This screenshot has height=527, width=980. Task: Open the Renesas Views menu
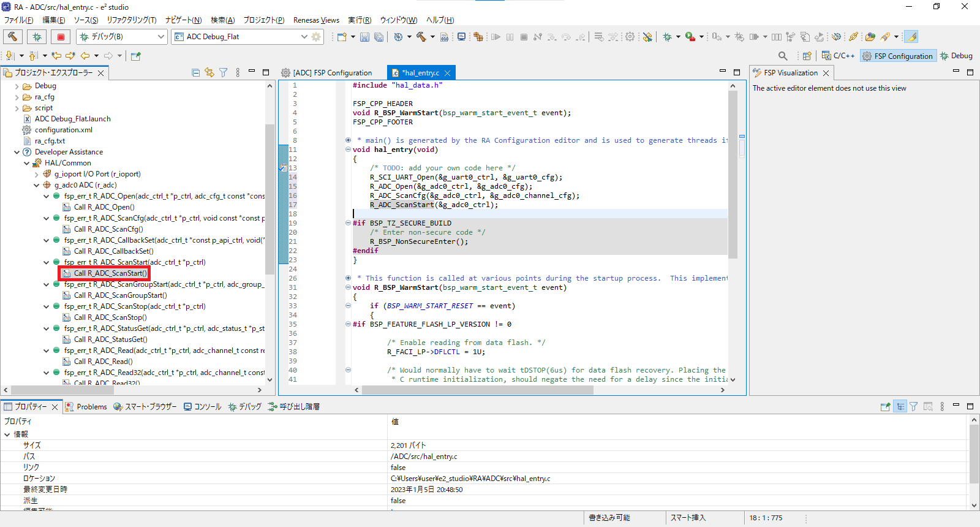[x=316, y=20]
